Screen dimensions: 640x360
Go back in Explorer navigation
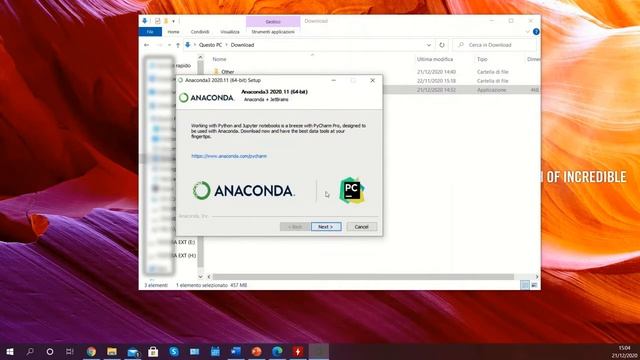click(x=147, y=45)
